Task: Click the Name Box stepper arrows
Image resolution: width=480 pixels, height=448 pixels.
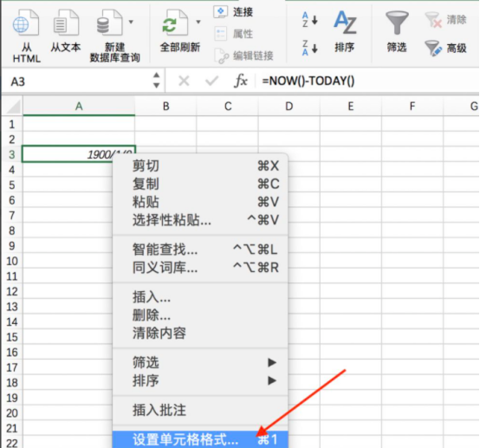Action: (157, 81)
